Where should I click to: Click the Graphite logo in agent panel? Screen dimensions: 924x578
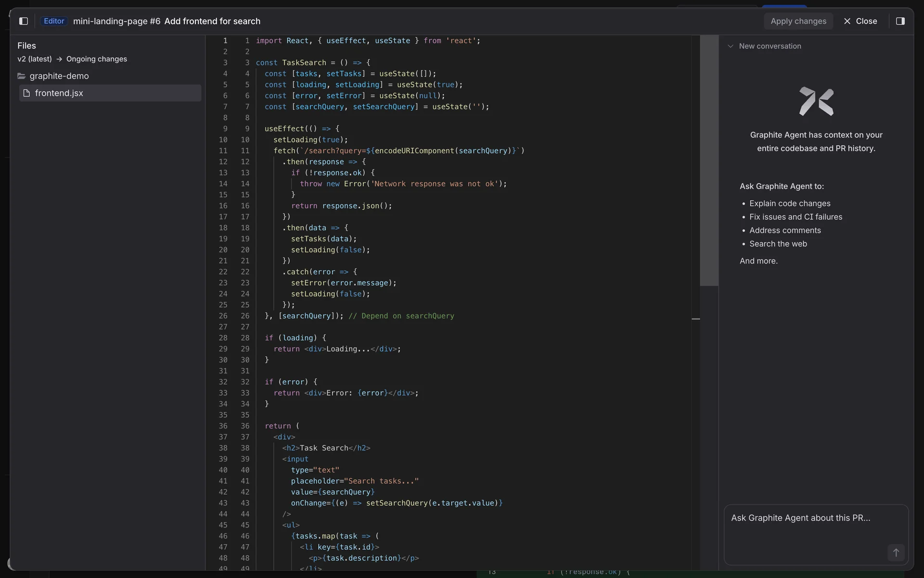(816, 101)
